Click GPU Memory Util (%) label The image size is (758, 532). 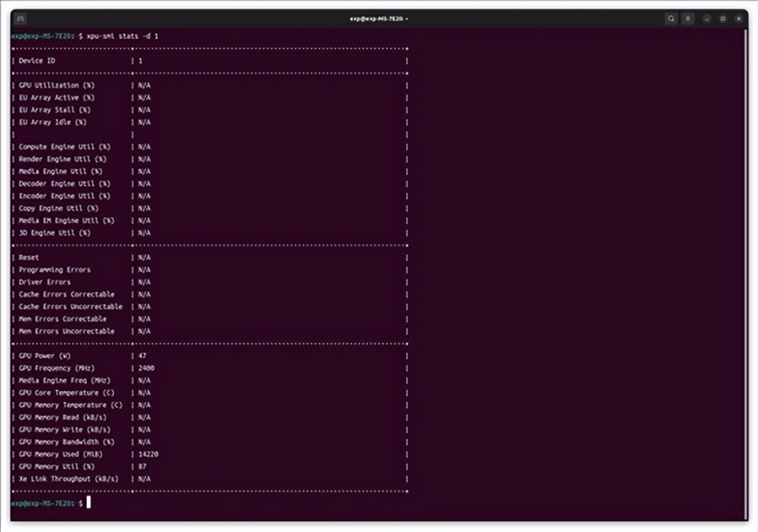[57, 466]
